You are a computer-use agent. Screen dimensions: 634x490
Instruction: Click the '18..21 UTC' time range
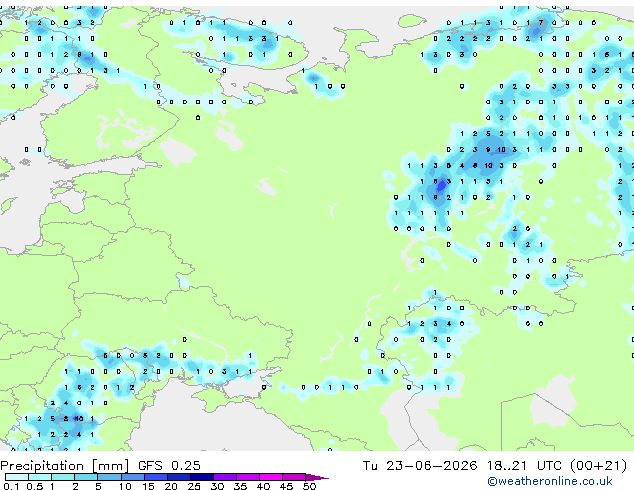[524, 465]
